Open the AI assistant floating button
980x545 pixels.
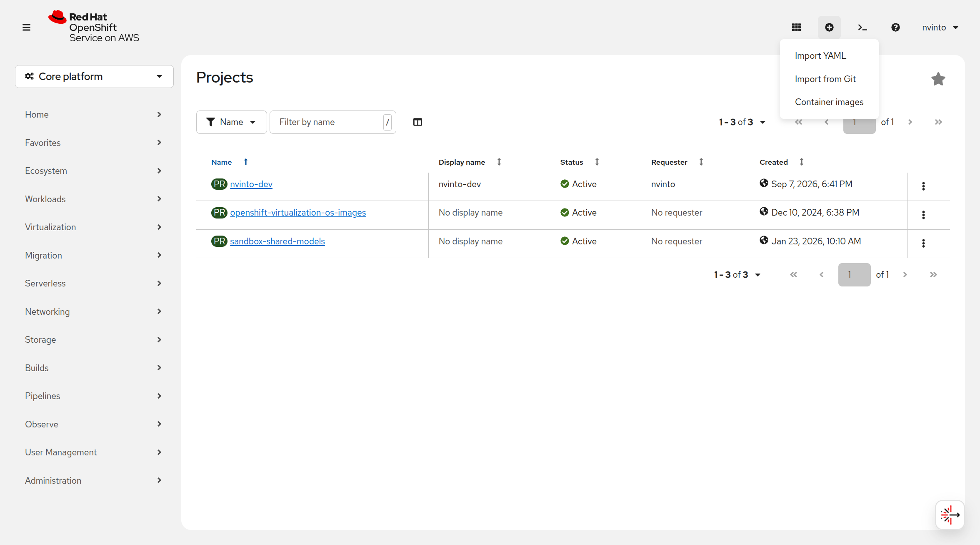pyautogui.click(x=950, y=515)
